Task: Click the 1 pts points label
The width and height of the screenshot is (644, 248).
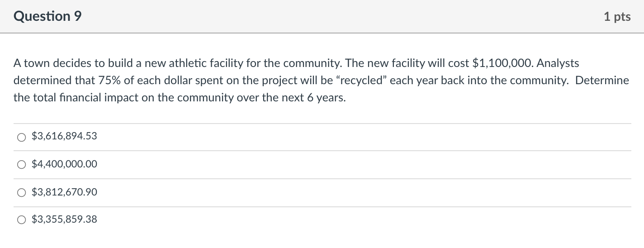Action: point(616,17)
